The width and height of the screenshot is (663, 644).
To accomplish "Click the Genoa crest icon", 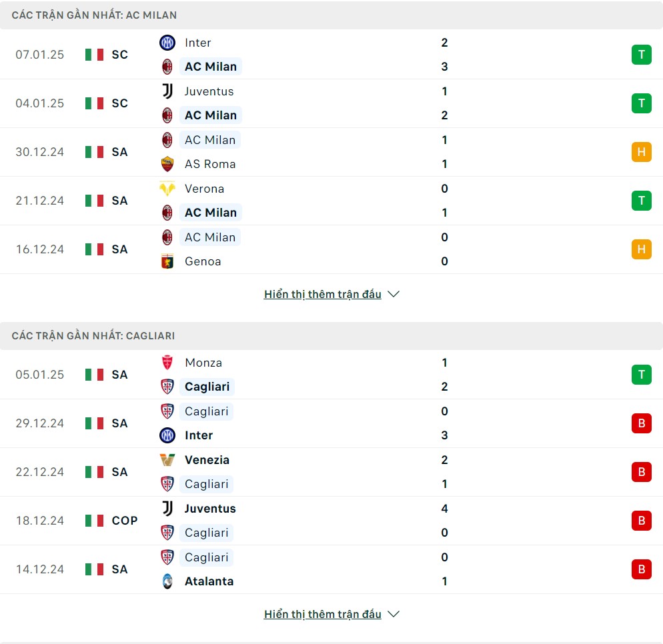I will click(167, 261).
